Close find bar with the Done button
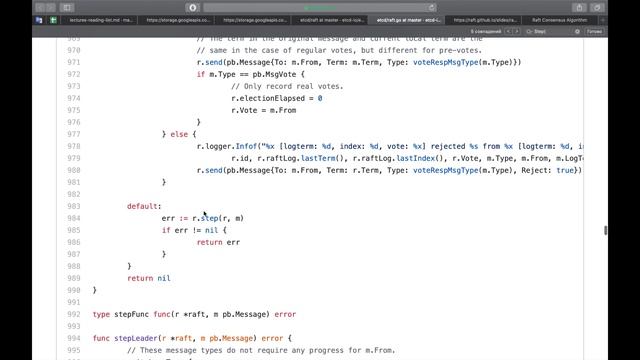 tap(594, 31)
